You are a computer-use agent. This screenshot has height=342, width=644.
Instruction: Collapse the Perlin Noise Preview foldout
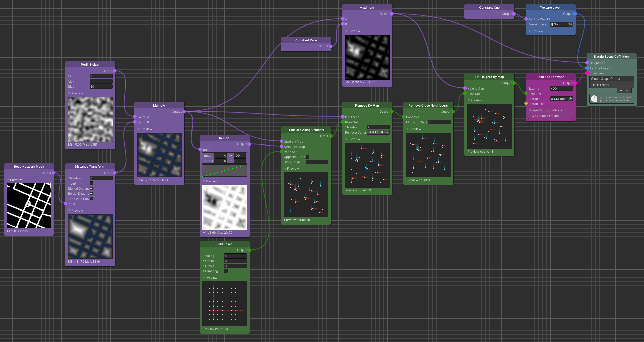pyautogui.click(x=70, y=93)
